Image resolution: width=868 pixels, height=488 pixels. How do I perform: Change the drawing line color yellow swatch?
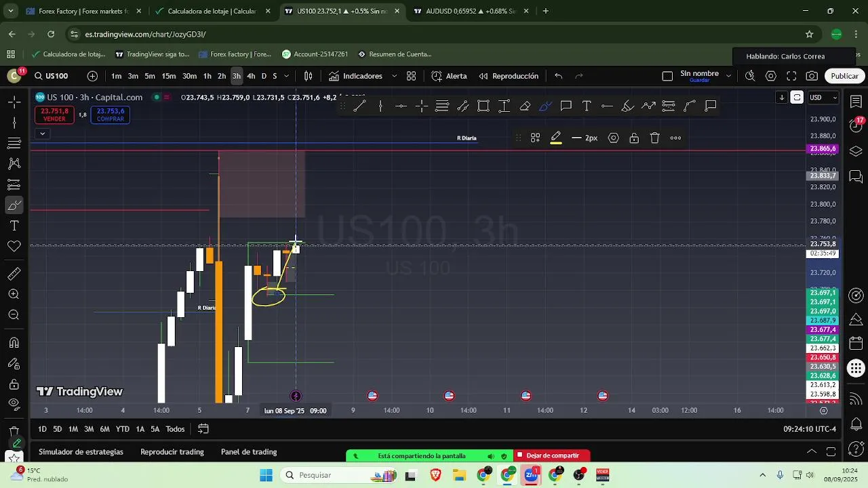click(x=555, y=138)
